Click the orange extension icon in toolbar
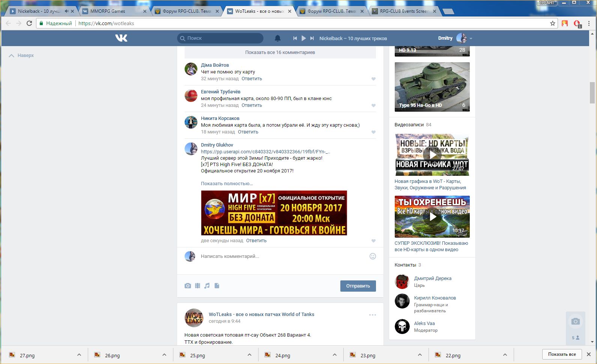Viewport: 597px width, 364px height. pyautogui.click(x=565, y=23)
